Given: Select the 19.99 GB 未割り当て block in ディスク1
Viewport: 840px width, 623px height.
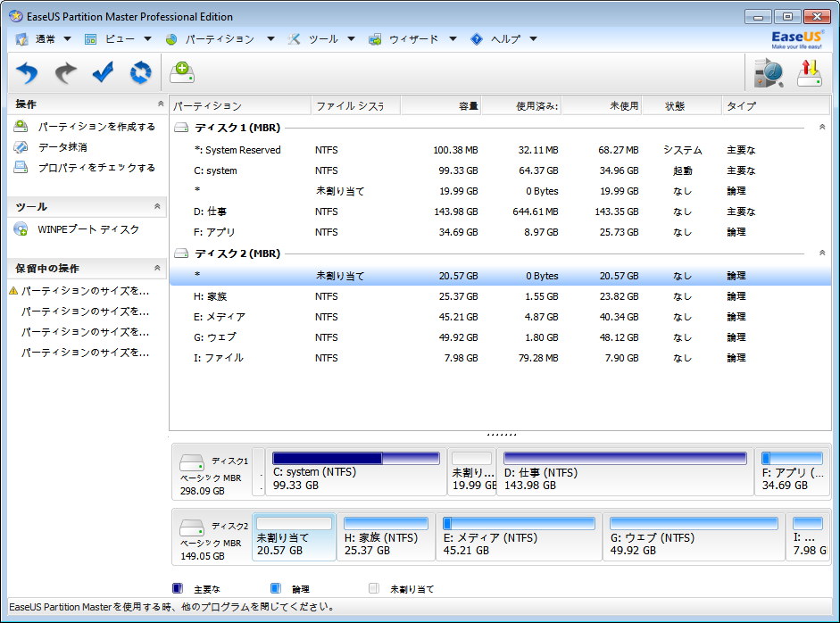Looking at the screenshot, I should [x=472, y=472].
